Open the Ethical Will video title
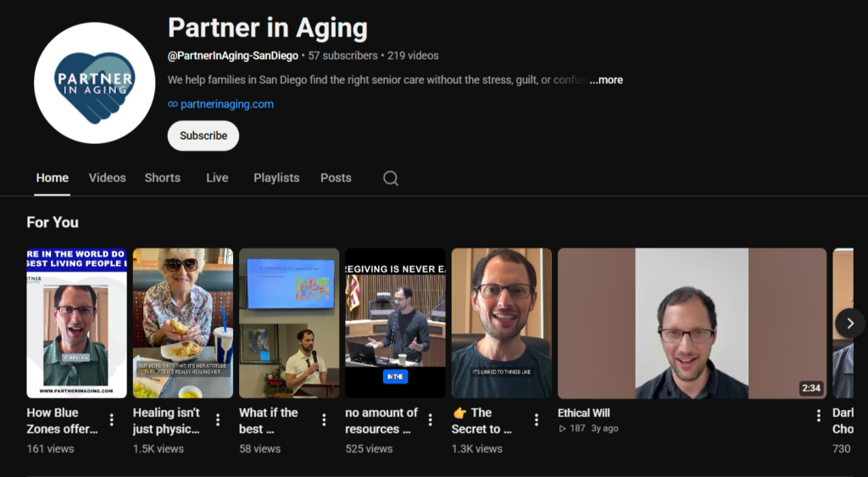868x477 pixels. click(x=583, y=413)
